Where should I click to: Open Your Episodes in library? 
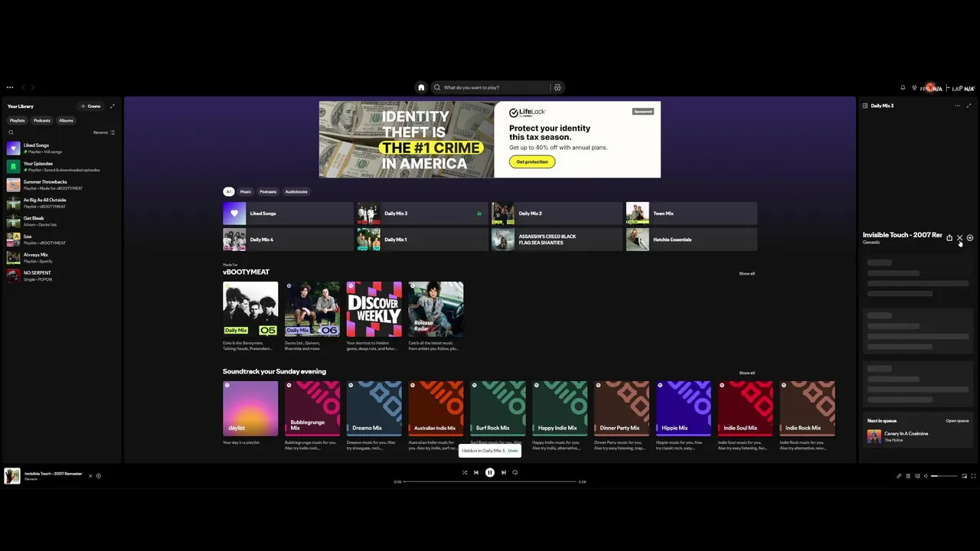click(61, 166)
